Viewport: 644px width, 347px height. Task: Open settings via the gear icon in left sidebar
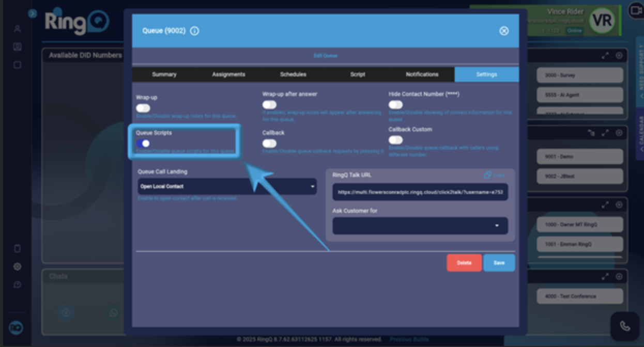[x=17, y=266]
